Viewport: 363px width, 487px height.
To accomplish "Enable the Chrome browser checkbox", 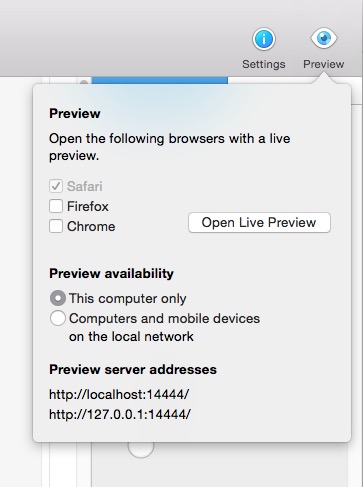I will pyautogui.click(x=56, y=226).
